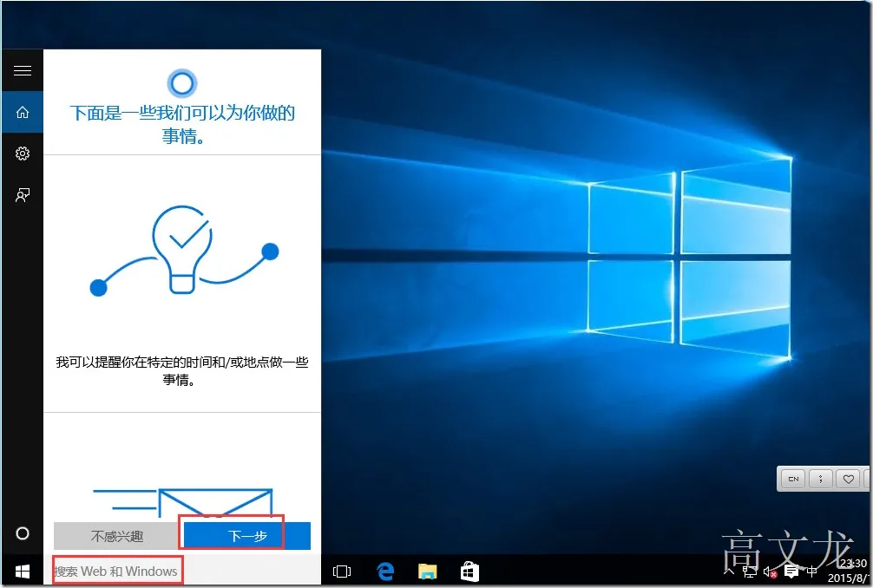
Task: Switch input mode via 中 indicator
Action: (811, 572)
